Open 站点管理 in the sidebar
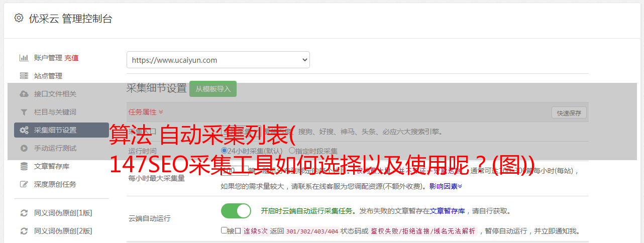Image resolution: width=644 pixels, height=243 pixels. pos(48,76)
